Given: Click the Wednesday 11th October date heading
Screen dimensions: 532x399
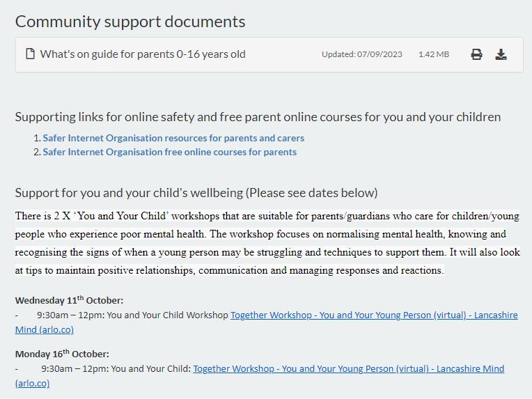Looking at the screenshot, I should coord(69,301).
